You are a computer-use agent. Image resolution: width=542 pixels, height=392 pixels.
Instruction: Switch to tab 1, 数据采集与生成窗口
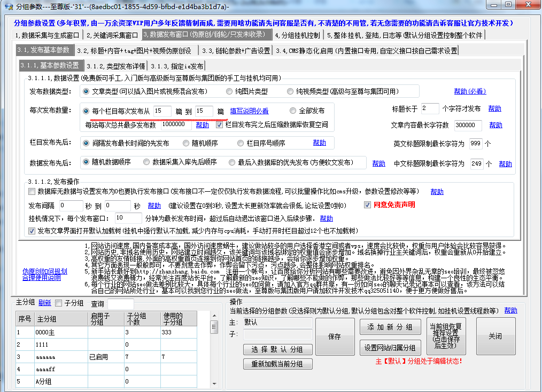[48, 35]
